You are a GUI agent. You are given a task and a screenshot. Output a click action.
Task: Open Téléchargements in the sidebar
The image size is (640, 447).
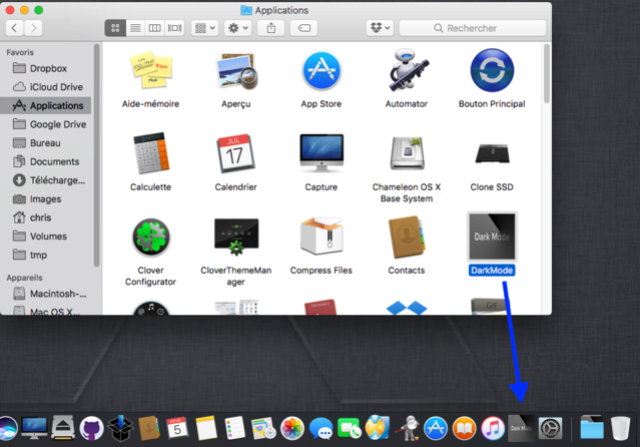[46, 180]
